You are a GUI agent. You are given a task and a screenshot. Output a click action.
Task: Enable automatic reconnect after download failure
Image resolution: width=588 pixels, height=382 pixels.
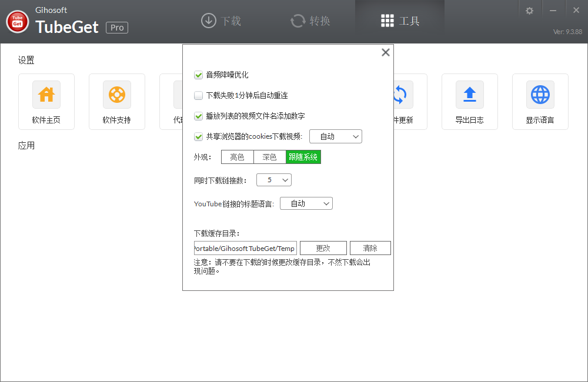pyautogui.click(x=198, y=95)
